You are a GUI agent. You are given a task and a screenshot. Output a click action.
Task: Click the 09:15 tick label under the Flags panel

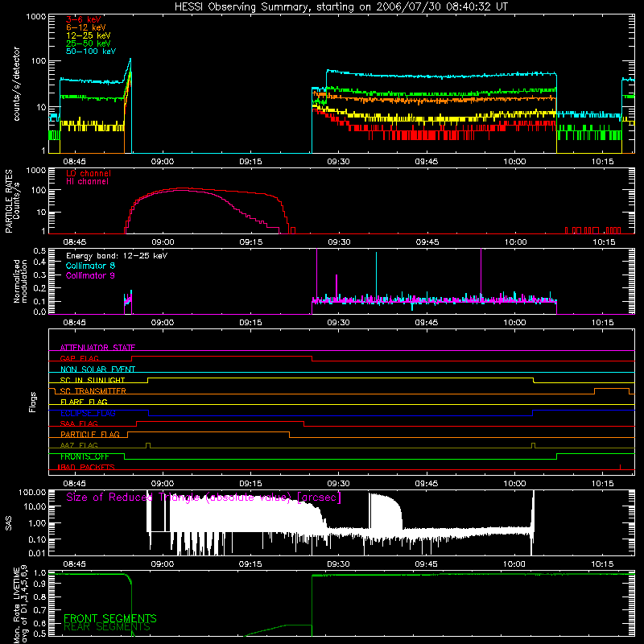[x=250, y=484]
